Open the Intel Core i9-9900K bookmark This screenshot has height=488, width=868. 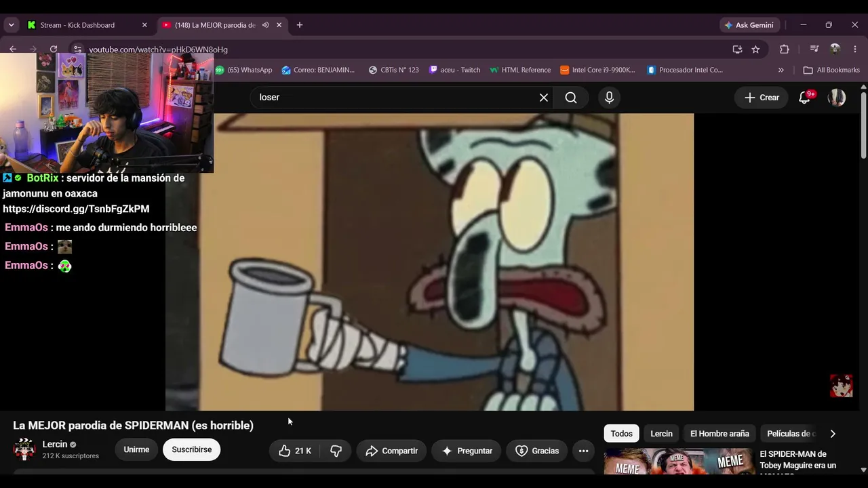pos(597,70)
